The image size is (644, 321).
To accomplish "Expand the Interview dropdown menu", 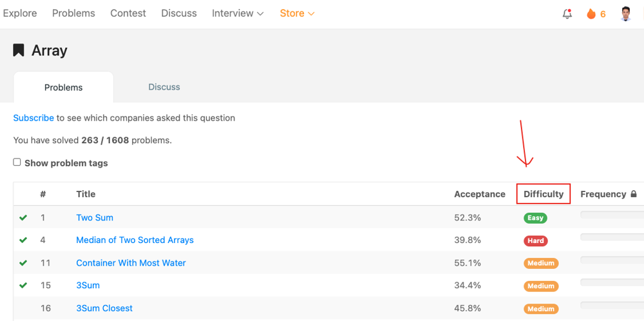I will [238, 14].
